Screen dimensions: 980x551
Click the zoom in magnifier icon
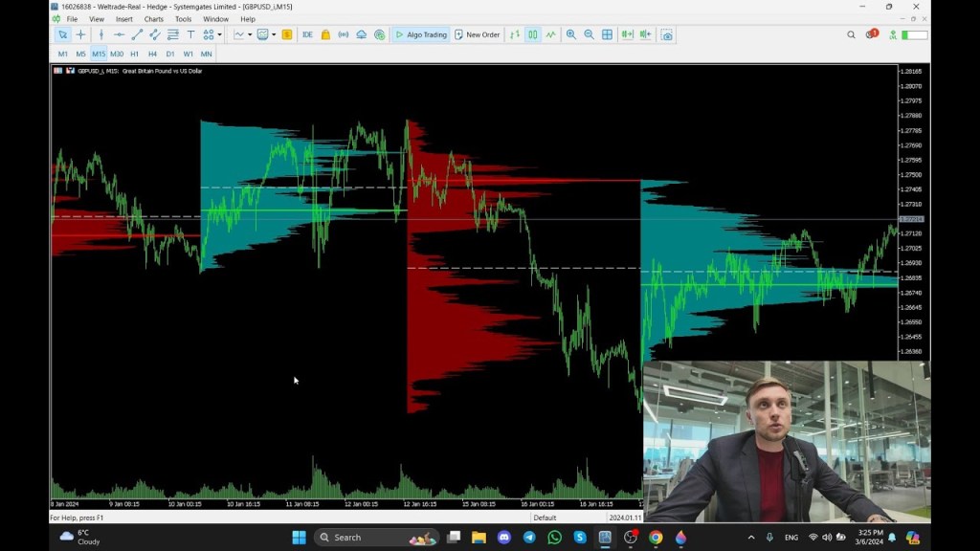point(572,34)
